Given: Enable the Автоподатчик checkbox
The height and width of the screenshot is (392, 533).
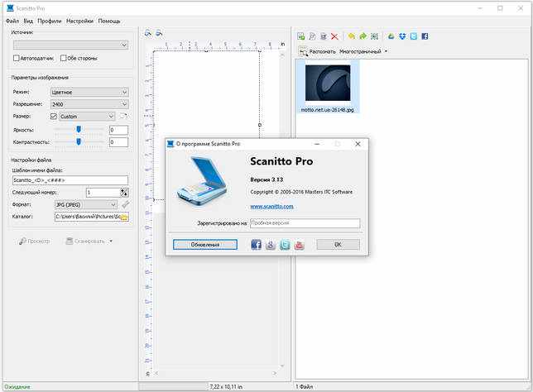Looking at the screenshot, I should pyautogui.click(x=16, y=58).
